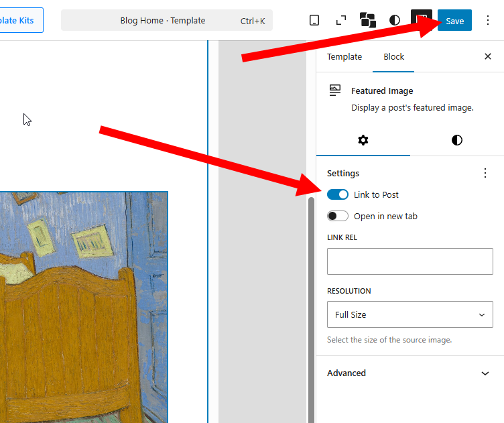This screenshot has height=423, width=504.
Task: Focus the Link Rel input field
Action: tap(409, 261)
